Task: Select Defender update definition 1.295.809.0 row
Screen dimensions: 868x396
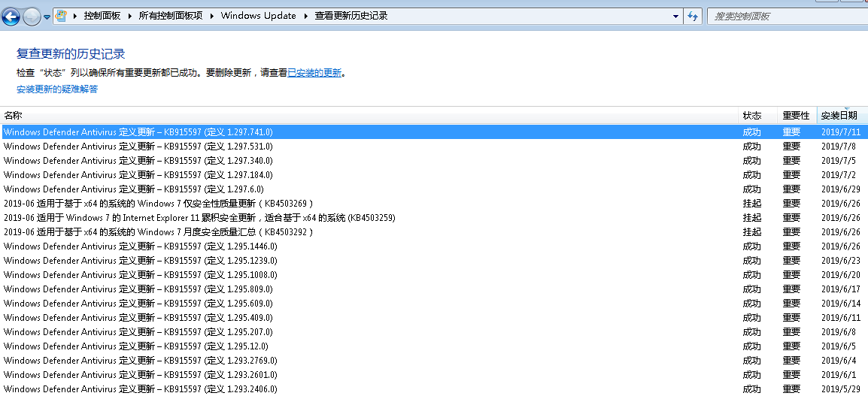Action: pyautogui.click(x=434, y=289)
